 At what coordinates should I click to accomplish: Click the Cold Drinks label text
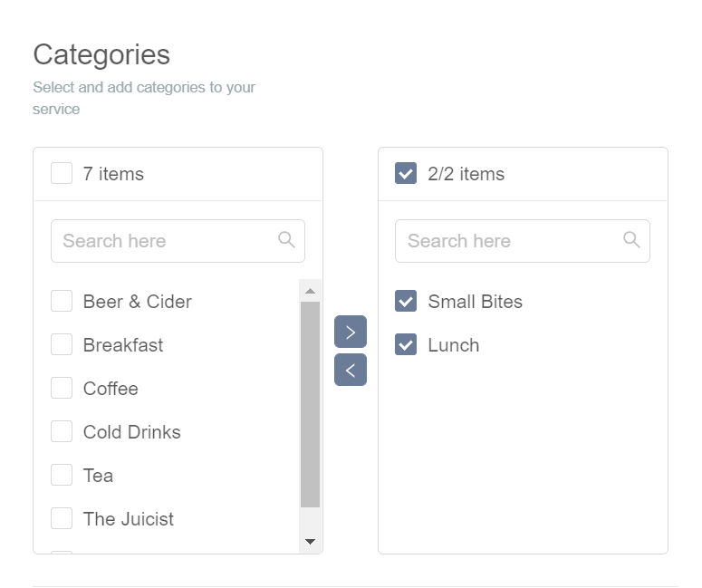click(132, 432)
